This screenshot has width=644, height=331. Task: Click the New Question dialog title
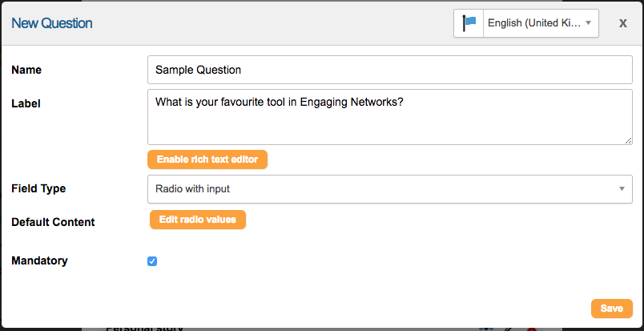click(52, 23)
